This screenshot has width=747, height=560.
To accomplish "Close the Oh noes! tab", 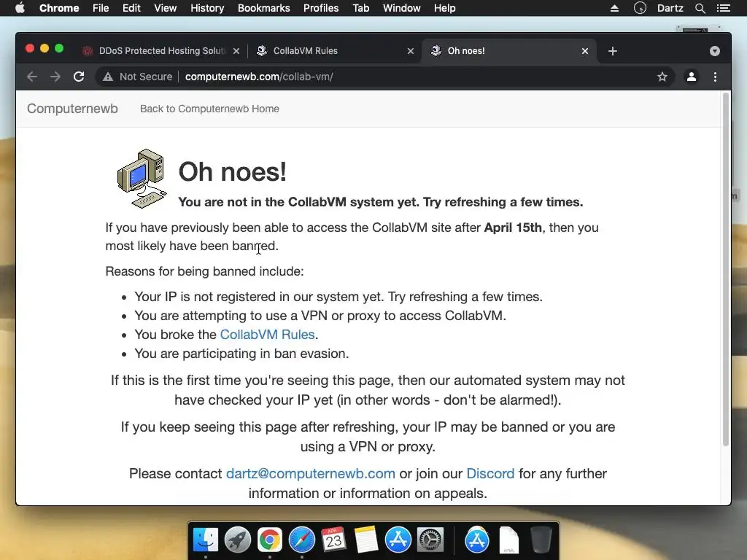I will (585, 51).
